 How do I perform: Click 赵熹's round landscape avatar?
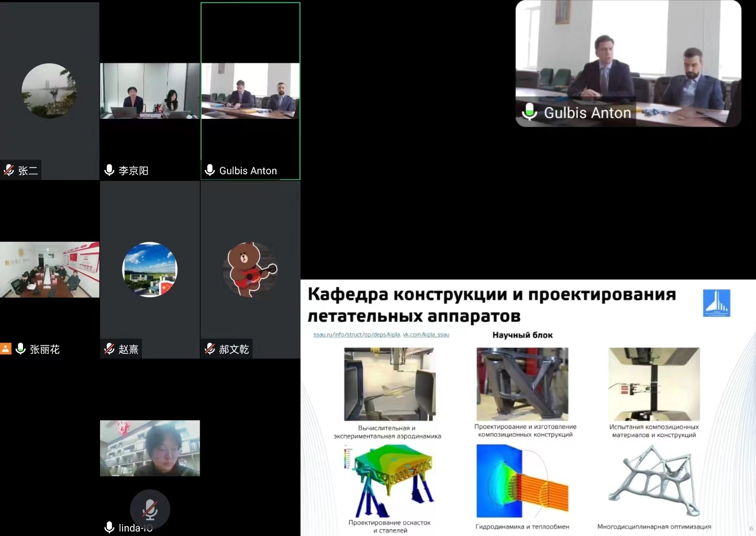click(x=150, y=270)
